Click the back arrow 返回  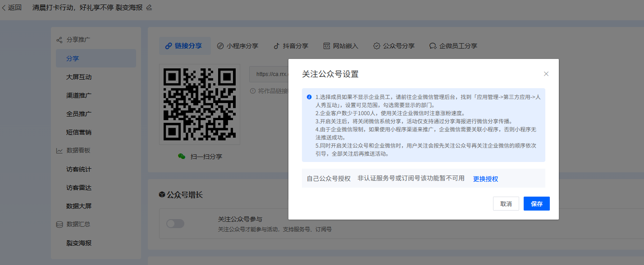12,8
